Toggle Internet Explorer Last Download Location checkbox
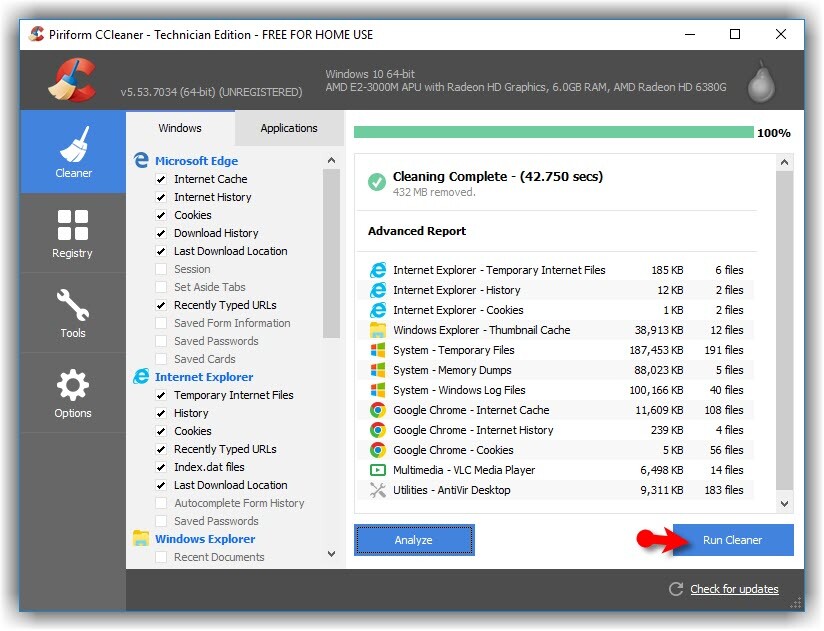The image size is (824, 631). (161, 485)
